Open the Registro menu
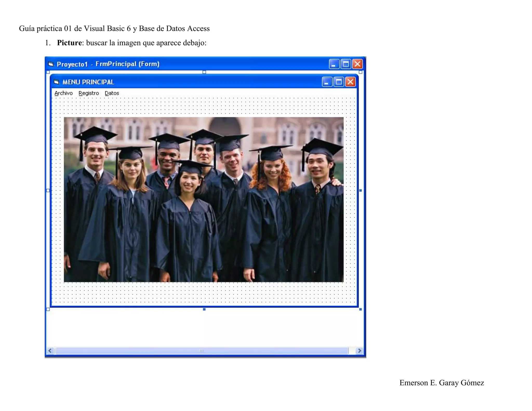This screenshot has height=411, width=532. click(x=89, y=93)
